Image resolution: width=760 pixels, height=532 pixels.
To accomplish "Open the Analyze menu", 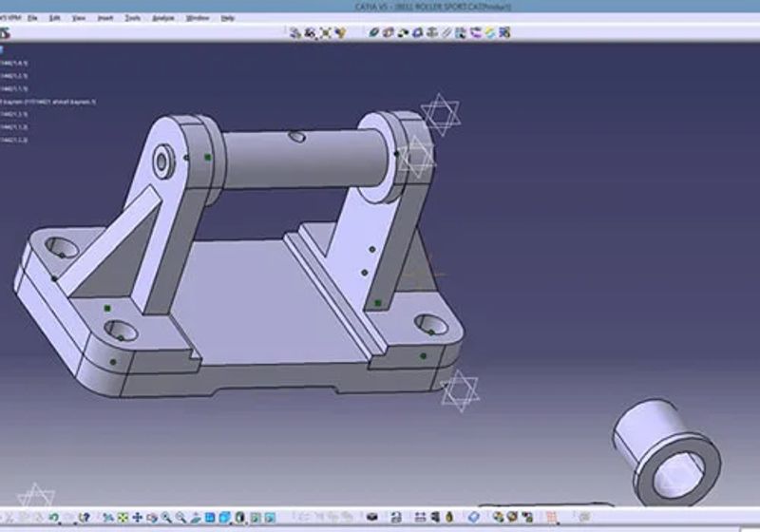I will pos(163,18).
